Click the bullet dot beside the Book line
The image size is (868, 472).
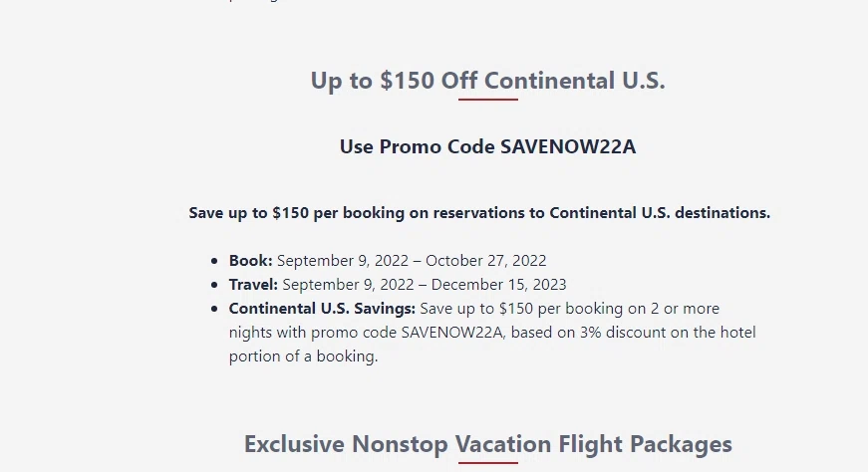point(214,262)
